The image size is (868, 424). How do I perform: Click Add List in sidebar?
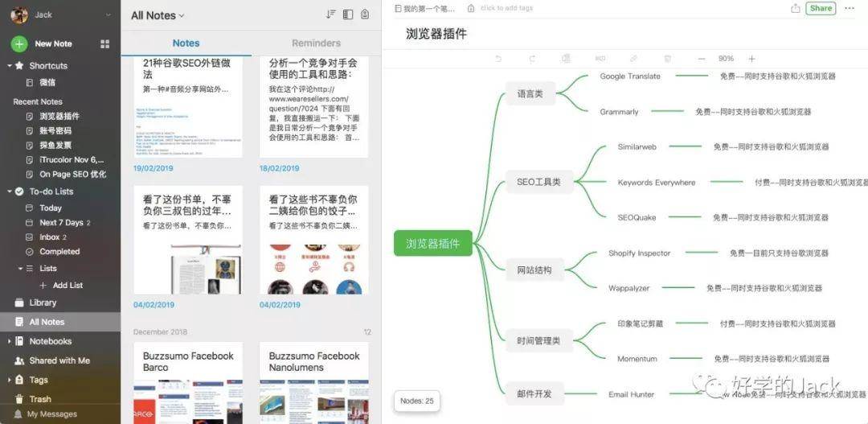68,286
